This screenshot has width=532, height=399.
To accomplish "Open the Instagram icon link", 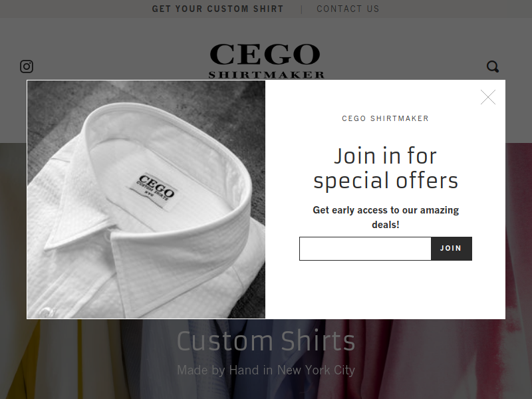I will (27, 66).
